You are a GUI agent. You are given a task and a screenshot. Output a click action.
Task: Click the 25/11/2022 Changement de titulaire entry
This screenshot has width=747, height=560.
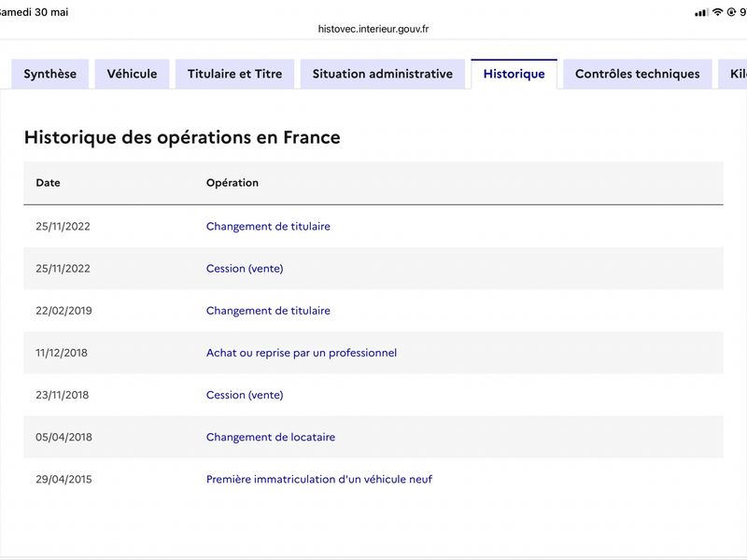coord(268,226)
